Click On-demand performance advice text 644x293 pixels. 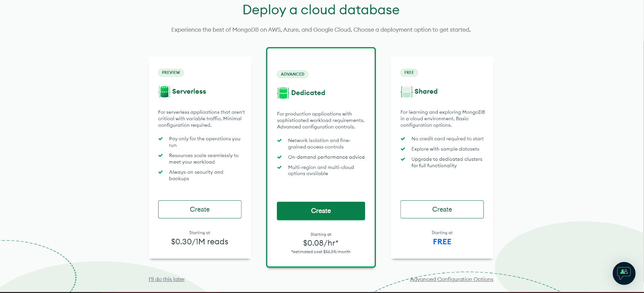326,157
